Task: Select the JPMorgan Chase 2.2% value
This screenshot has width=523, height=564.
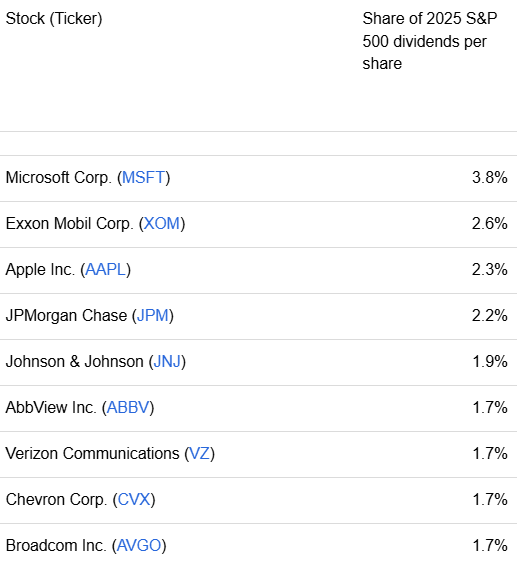Action: (490, 316)
